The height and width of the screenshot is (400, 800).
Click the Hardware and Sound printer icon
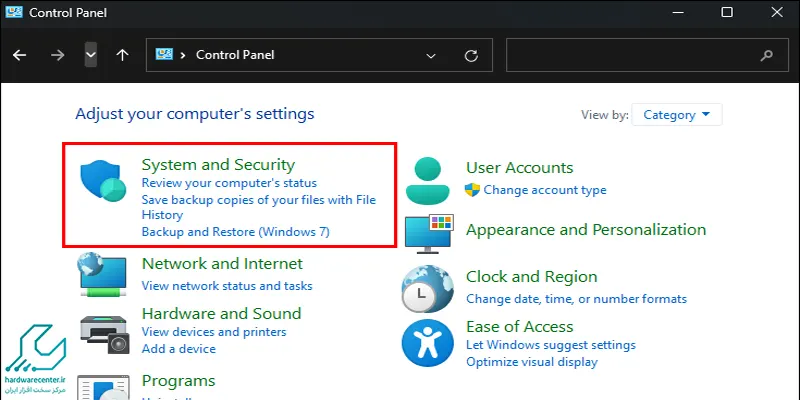106,335
